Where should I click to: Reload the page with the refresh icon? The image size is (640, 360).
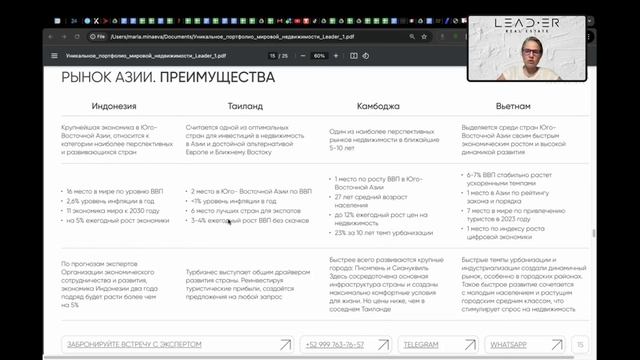pyautogui.click(x=77, y=37)
